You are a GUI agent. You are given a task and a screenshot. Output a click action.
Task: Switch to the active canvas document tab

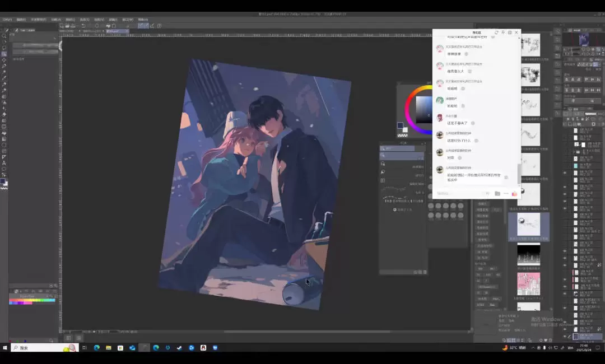pyautogui.click(x=116, y=31)
